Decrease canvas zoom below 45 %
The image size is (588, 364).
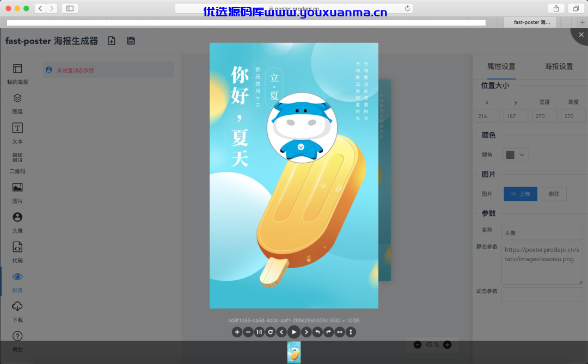click(x=418, y=344)
